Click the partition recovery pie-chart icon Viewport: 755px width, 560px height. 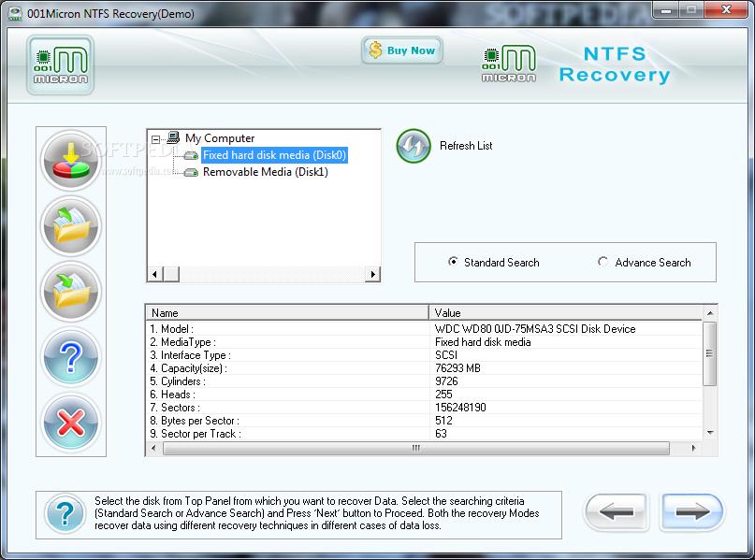(x=71, y=161)
